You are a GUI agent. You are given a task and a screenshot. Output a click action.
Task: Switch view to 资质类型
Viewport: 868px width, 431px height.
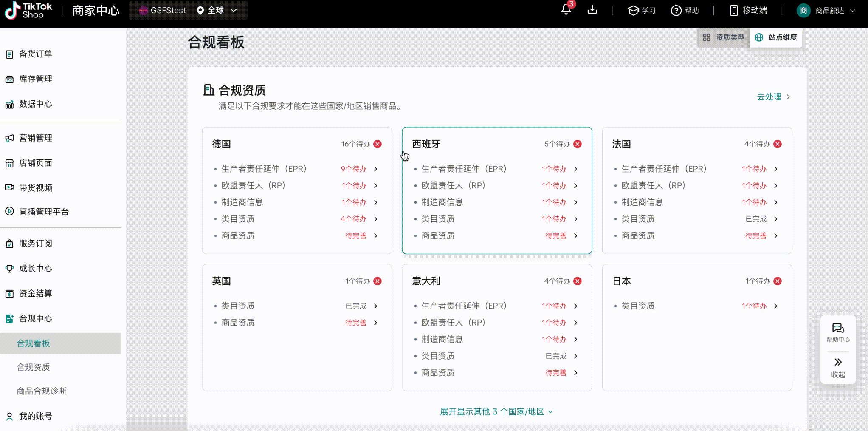point(724,37)
